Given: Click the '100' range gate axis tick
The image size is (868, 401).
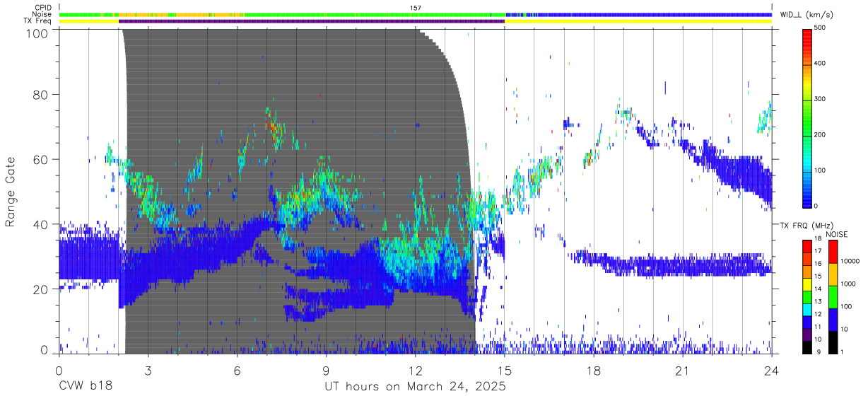Looking at the screenshot, I should pos(37,33).
